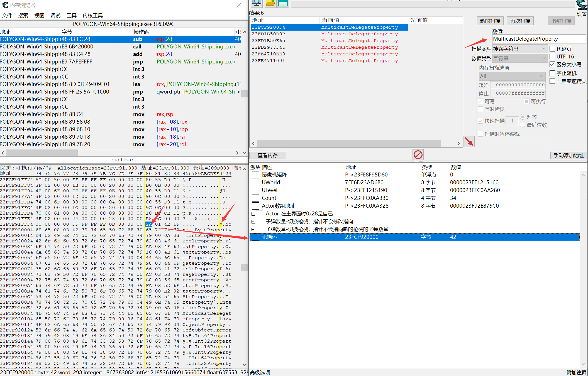This screenshot has height=376, width=588.
Task: Click the save table disk icon
Action: tap(283, 3)
